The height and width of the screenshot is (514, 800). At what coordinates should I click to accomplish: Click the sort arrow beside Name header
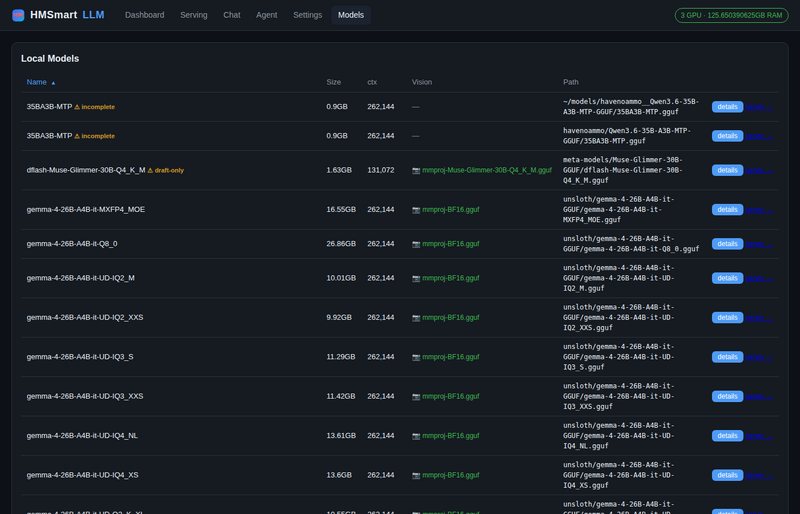tap(53, 83)
